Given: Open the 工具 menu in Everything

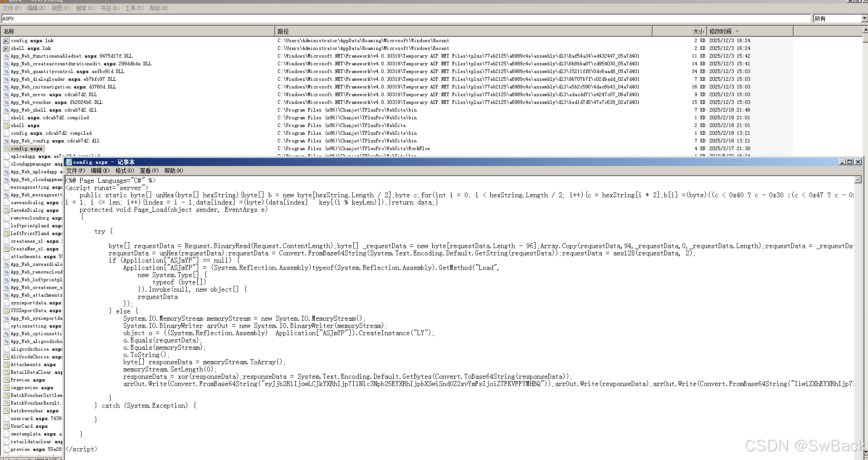Looking at the screenshot, I should click(134, 8).
